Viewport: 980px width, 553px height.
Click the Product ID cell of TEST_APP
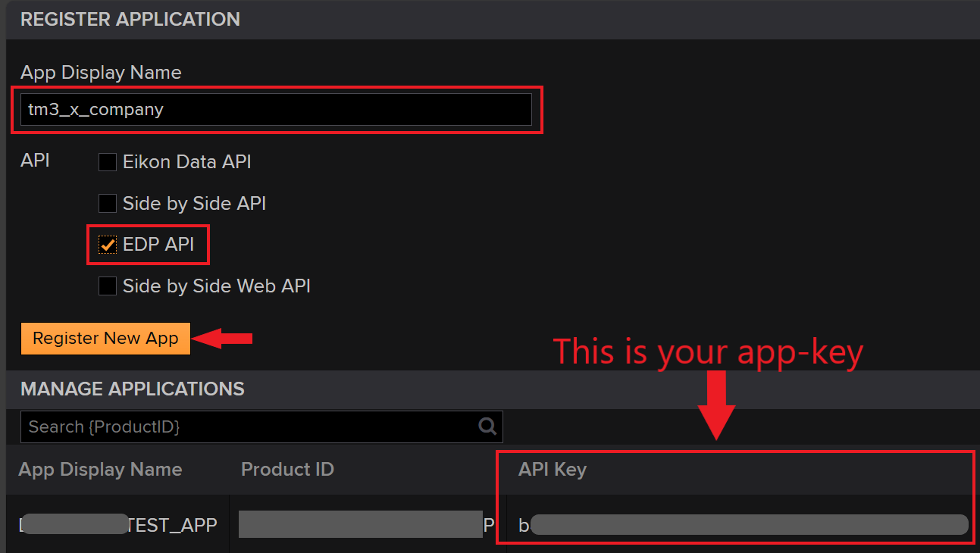(x=368, y=524)
